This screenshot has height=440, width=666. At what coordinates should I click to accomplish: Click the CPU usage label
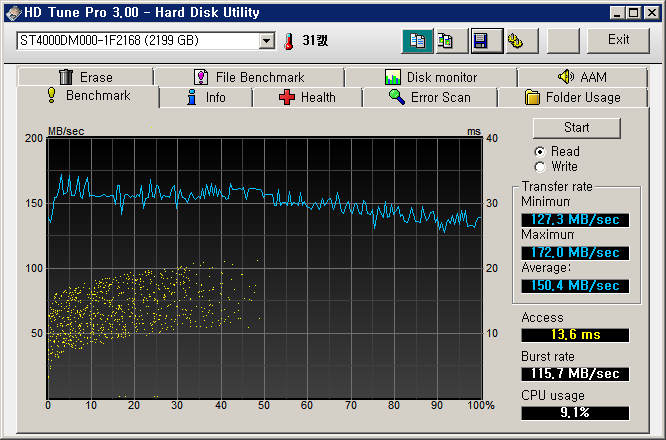click(x=553, y=395)
